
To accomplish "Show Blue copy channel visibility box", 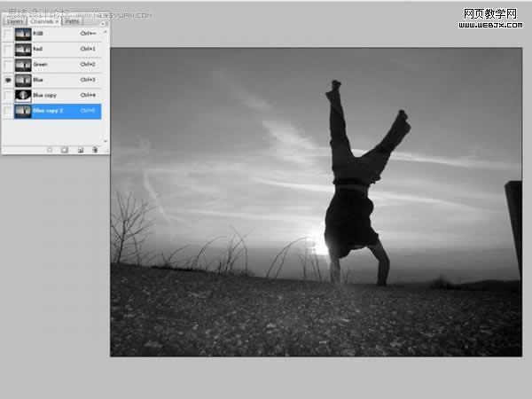I will click(8, 96).
